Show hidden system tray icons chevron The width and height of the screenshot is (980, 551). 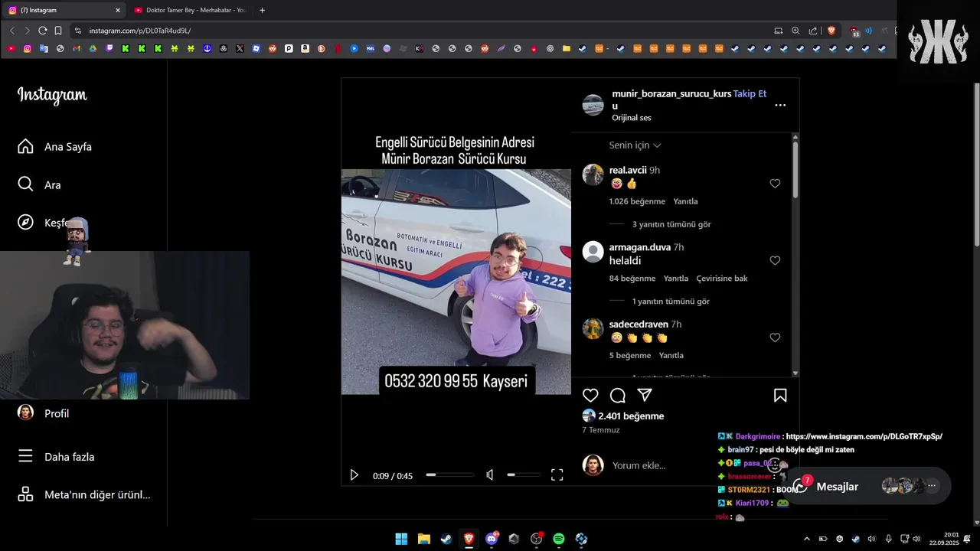[x=806, y=539]
